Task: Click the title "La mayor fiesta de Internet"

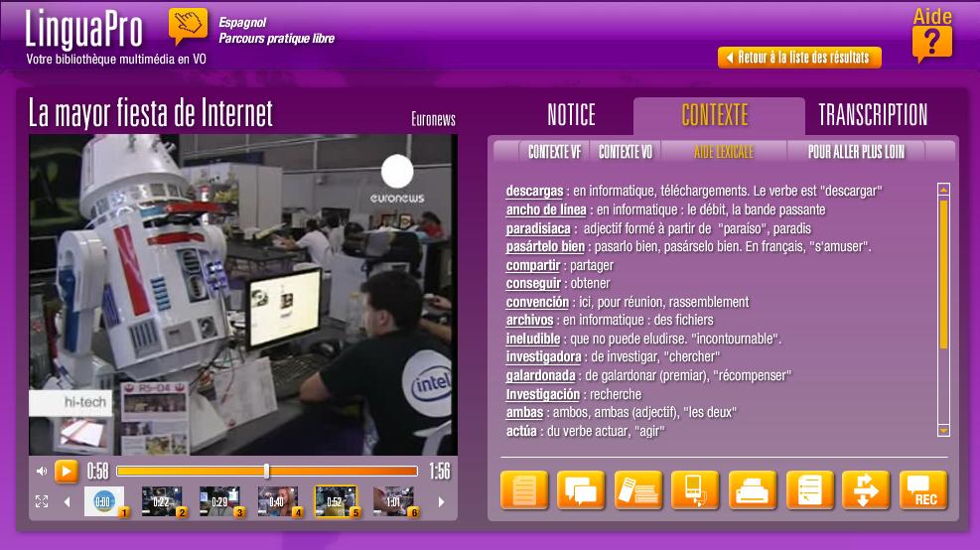Action: 151,113
